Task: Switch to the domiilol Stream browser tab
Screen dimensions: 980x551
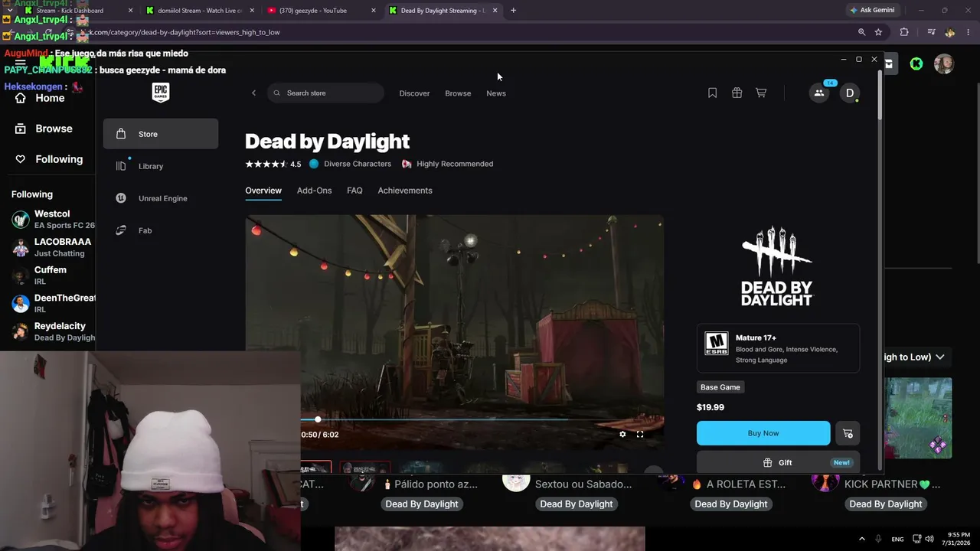Action: click(199, 11)
